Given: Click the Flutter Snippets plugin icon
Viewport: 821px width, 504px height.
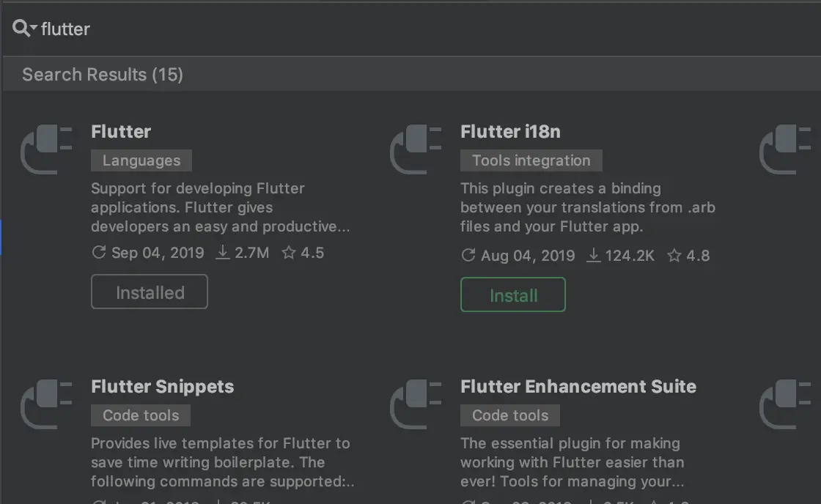Looking at the screenshot, I should click(x=46, y=404).
